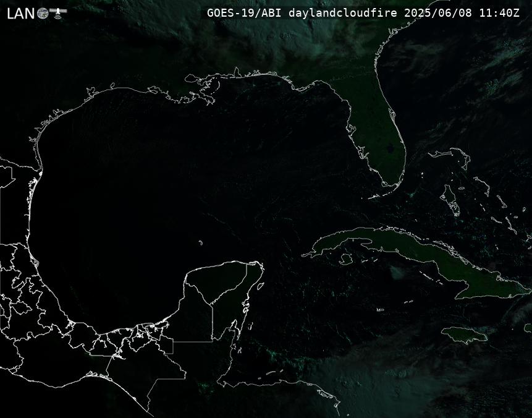Image resolution: width=532 pixels, height=418 pixels.
Task: Click the 11:40Z time stamp
Action: click(x=499, y=13)
